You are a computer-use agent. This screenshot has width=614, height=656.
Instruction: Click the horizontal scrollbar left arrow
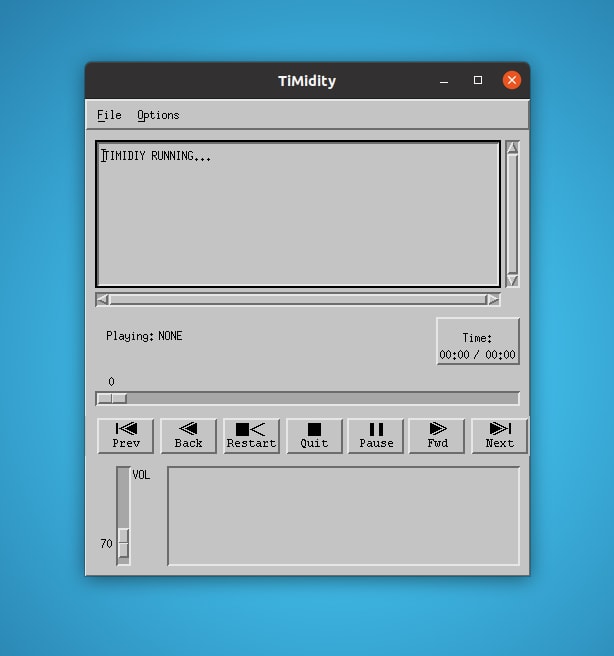(102, 300)
